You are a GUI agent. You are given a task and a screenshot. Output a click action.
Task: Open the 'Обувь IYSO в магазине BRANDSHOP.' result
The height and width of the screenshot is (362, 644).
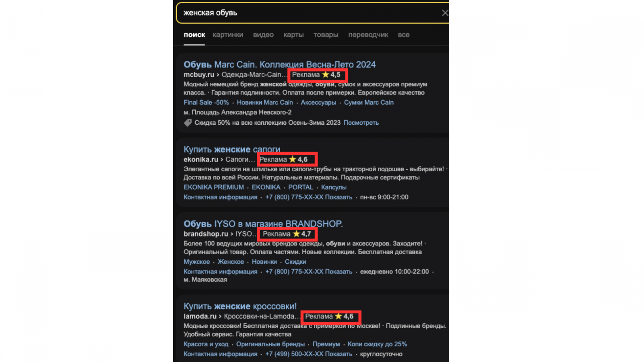[263, 224]
